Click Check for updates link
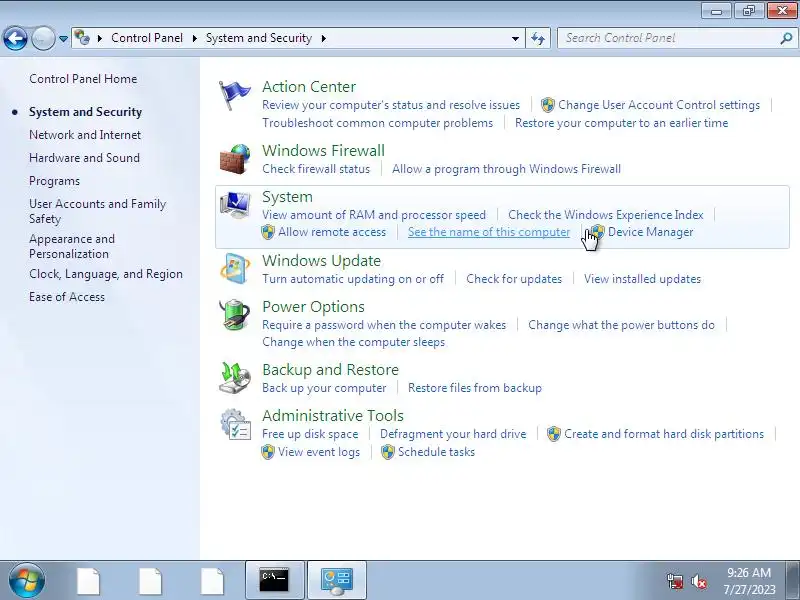The image size is (800, 600). (514, 279)
